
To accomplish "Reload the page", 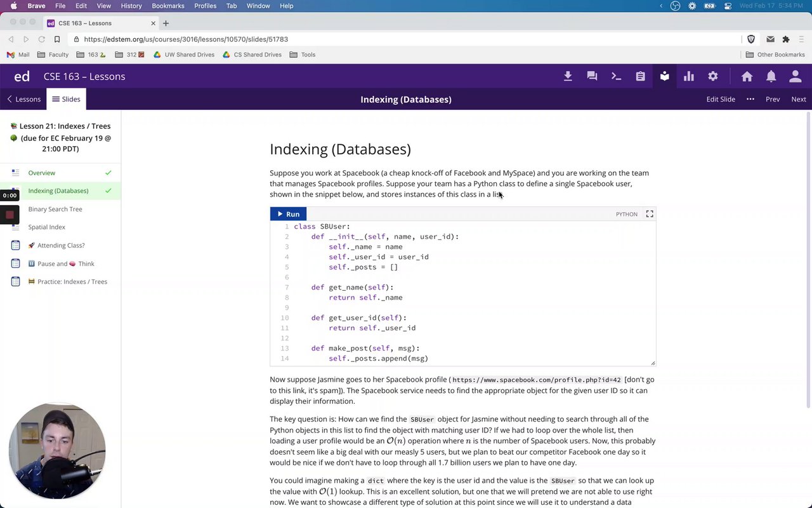I will [x=41, y=39].
